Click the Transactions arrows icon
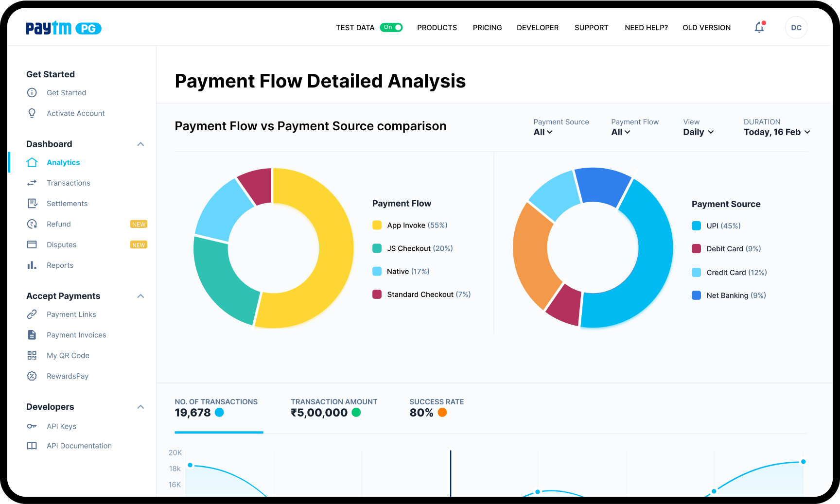The height and width of the screenshot is (504, 840). point(32,183)
